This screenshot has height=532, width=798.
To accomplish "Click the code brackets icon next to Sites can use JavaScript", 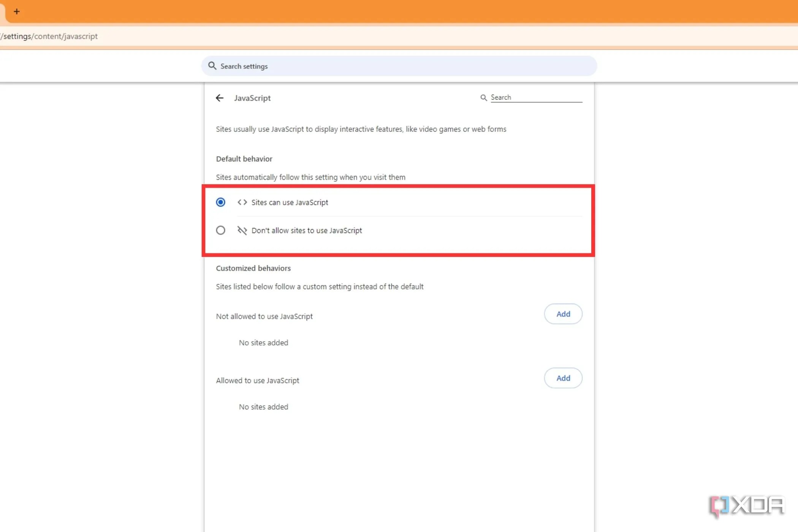I will [x=242, y=202].
